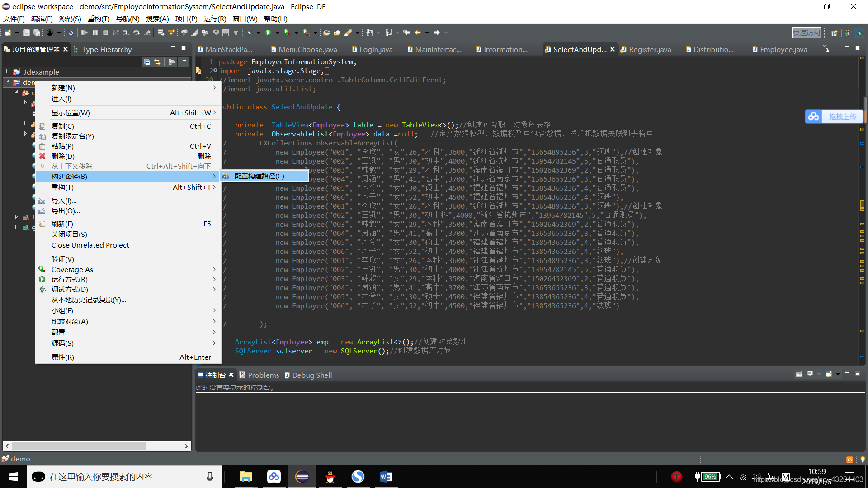Click the Suspend debug icon
Image resolution: width=868 pixels, height=488 pixels.
tap(95, 33)
